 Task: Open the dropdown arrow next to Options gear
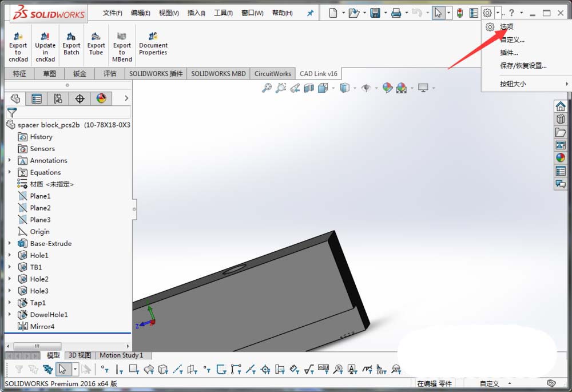click(498, 13)
